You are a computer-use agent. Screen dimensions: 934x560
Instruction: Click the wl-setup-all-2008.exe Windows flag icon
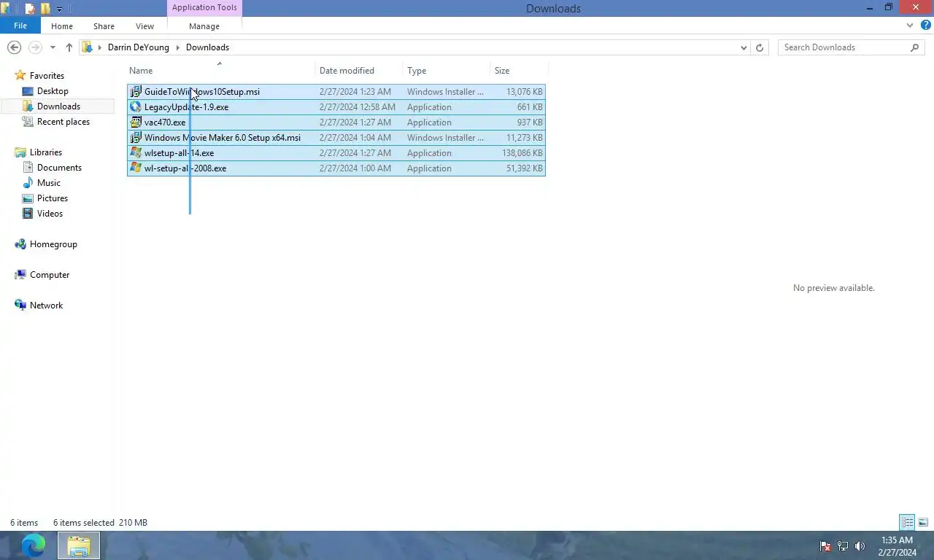coord(136,168)
